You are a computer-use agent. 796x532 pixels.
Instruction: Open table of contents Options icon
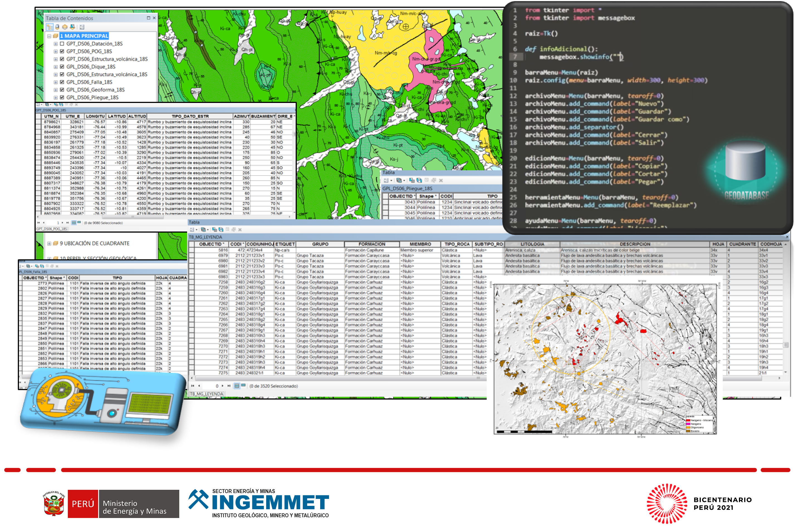pyautogui.click(x=82, y=27)
